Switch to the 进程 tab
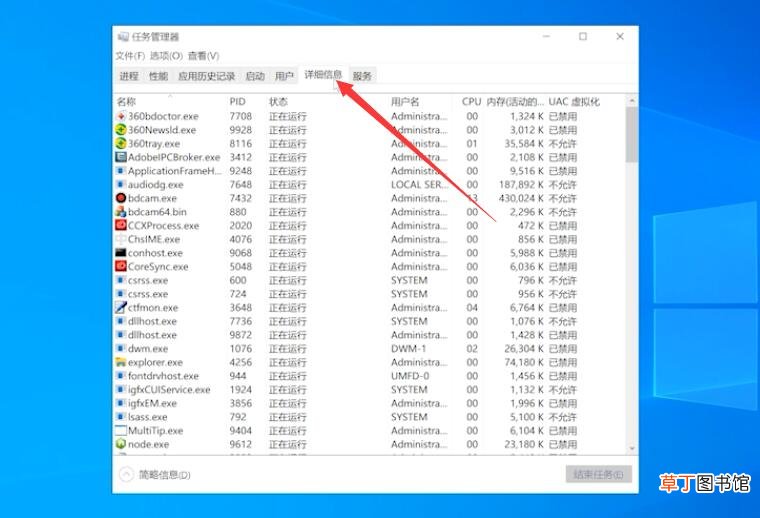Image resolution: width=760 pixels, height=518 pixels. click(129, 76)
